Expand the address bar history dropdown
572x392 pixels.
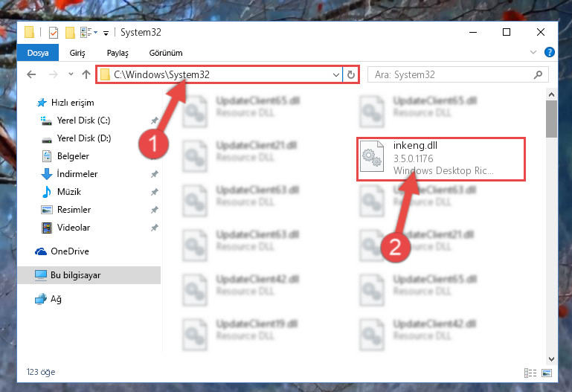pyautogui.click(x=336, y=74)
